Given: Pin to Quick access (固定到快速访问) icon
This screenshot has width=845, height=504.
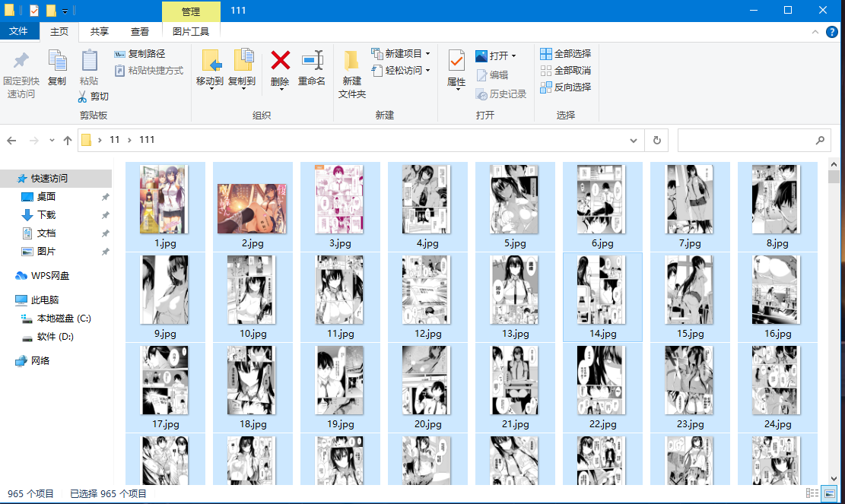Looking at the screenshot, I should 21,61.
